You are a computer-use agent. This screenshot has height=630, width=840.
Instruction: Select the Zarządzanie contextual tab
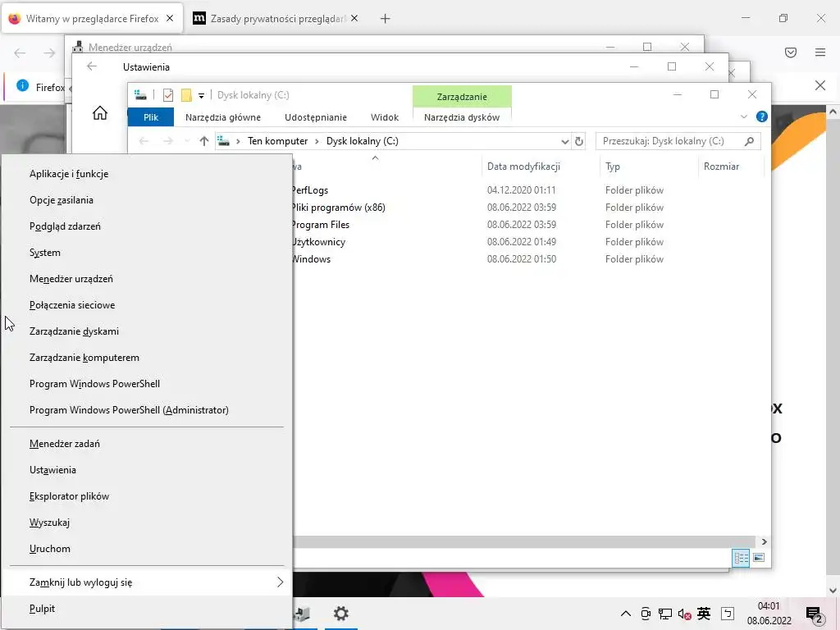pyautogui.click(x=462, y=97)
